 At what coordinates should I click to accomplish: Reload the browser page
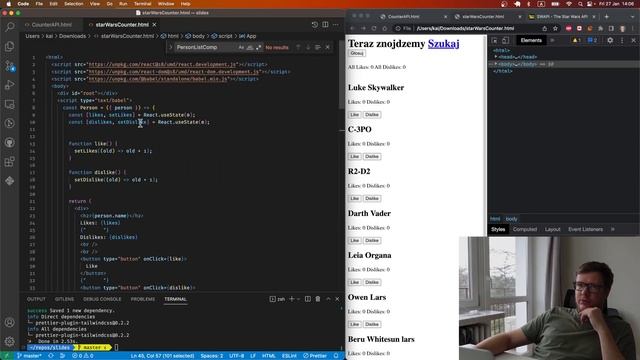click(x=374, y=28)
